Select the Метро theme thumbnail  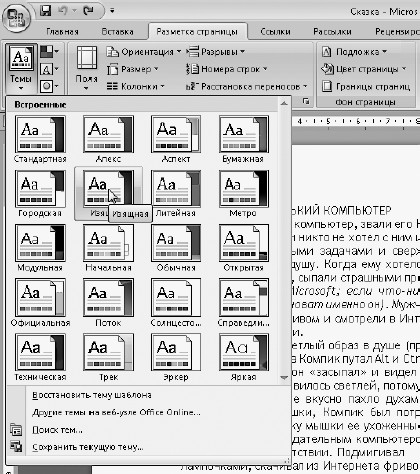coord(243,194)
